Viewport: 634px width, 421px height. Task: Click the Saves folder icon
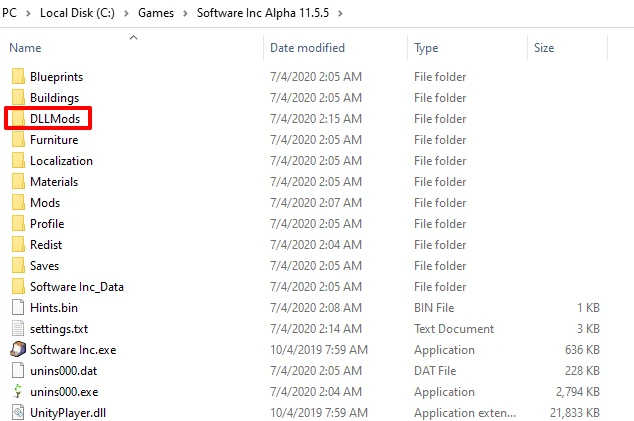18,266
